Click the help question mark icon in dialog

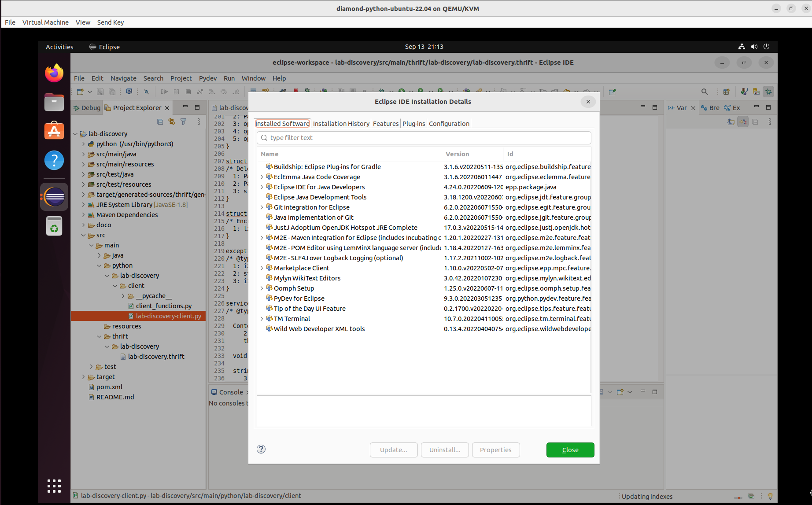click(261, 449)
